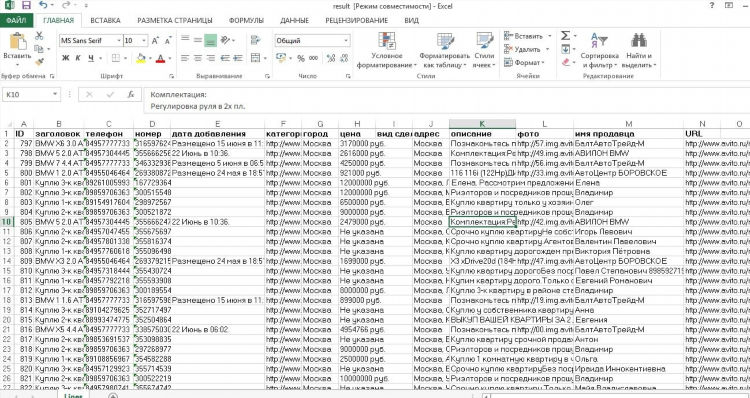Open the Name Box dropdown arrow
Screen dimensions: 750x398
point(55,95)
